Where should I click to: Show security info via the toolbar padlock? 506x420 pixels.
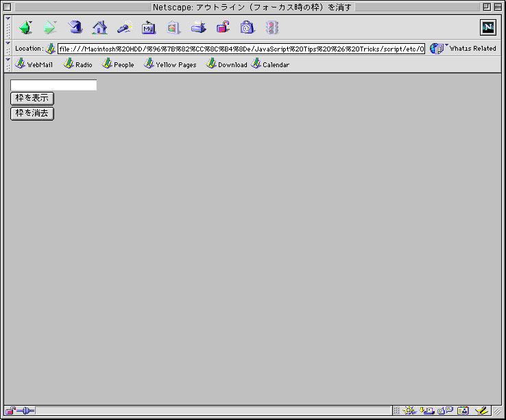click(x=223, y=27)
